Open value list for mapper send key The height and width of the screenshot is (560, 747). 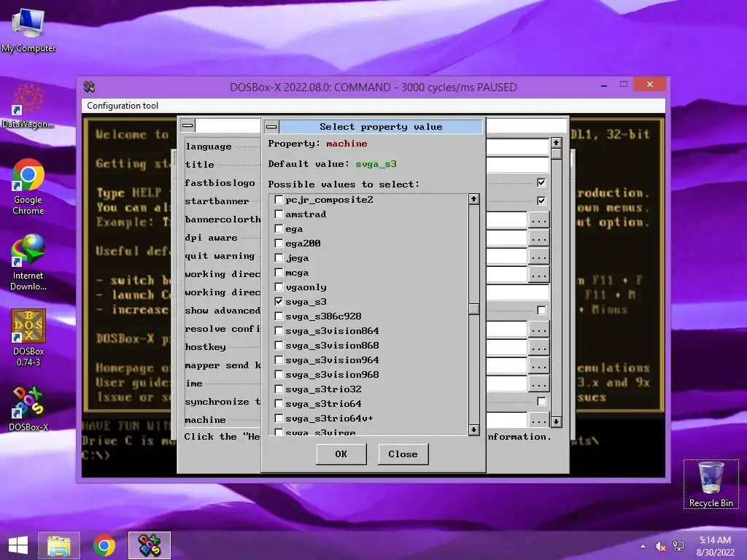(x=539, y=365)
